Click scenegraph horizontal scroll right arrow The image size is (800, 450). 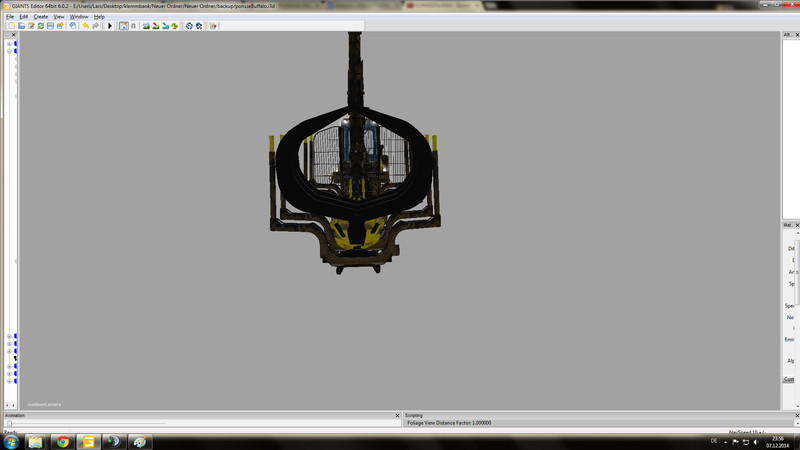point(13,405)
